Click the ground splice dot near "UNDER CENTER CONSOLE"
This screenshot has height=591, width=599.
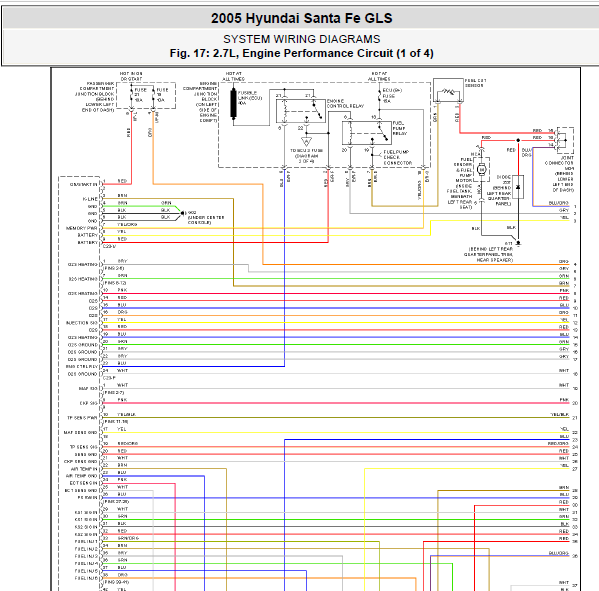182,213
